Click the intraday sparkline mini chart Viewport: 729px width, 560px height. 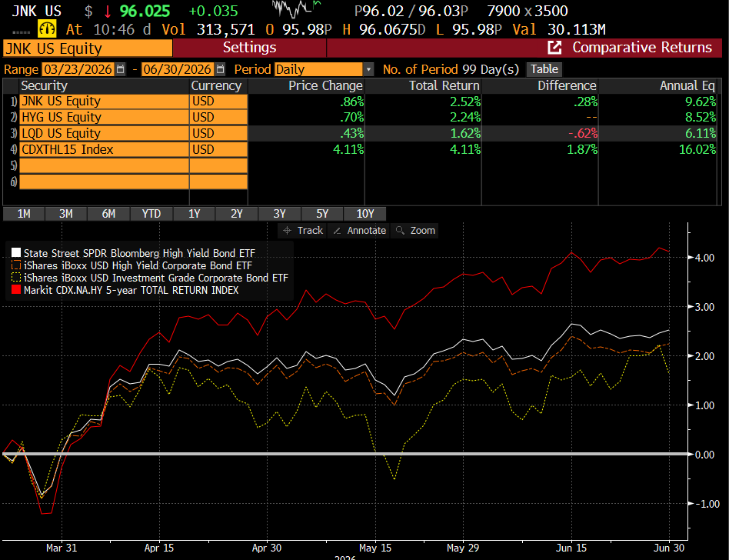click(x=296, y=8)
